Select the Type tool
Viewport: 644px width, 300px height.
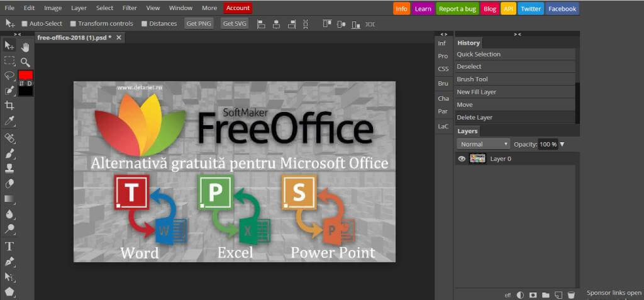[9, 247]
